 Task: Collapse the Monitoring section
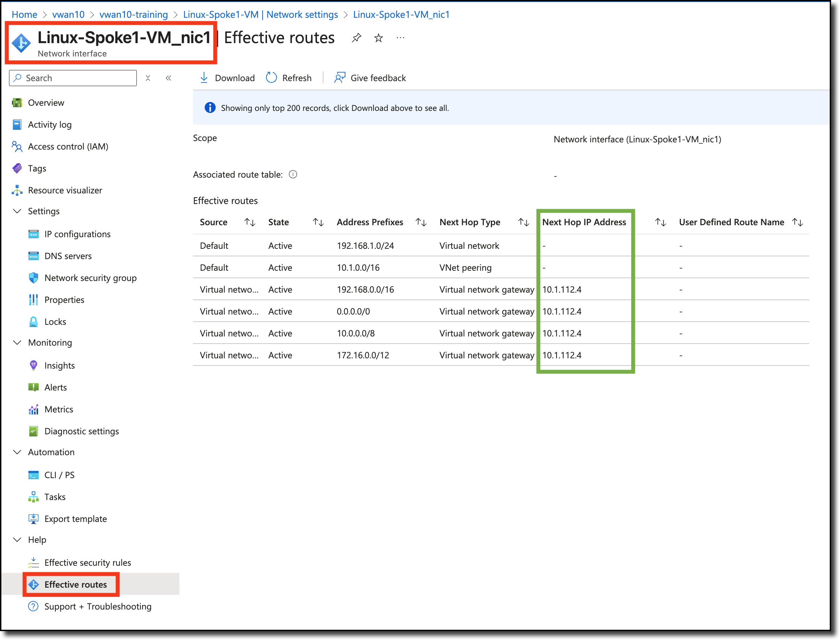coord(17,343)
